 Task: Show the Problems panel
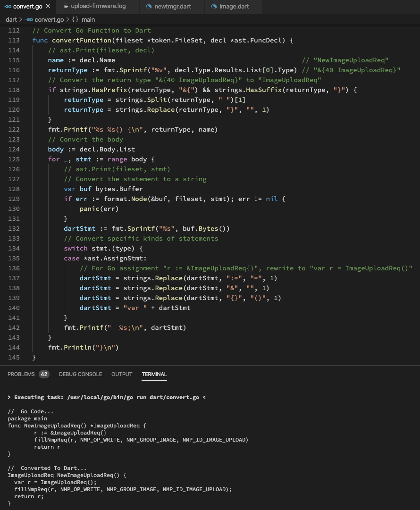click(x=21, y=374)
